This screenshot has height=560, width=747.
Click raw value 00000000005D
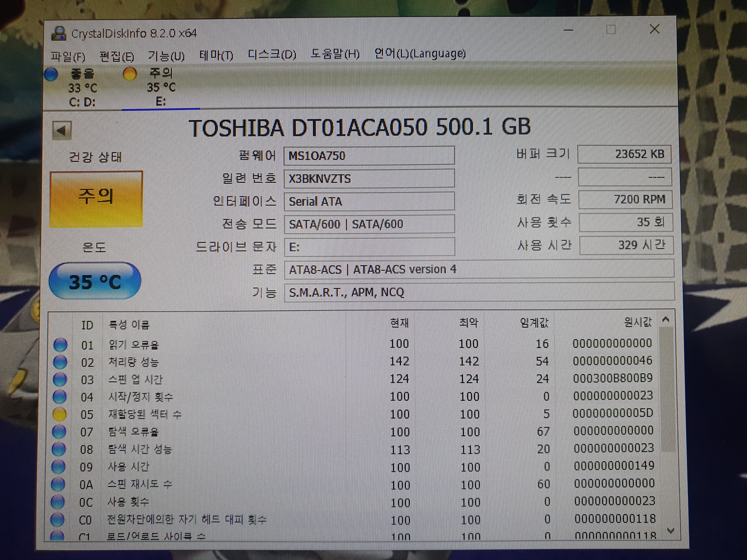(x=613, y=413)
